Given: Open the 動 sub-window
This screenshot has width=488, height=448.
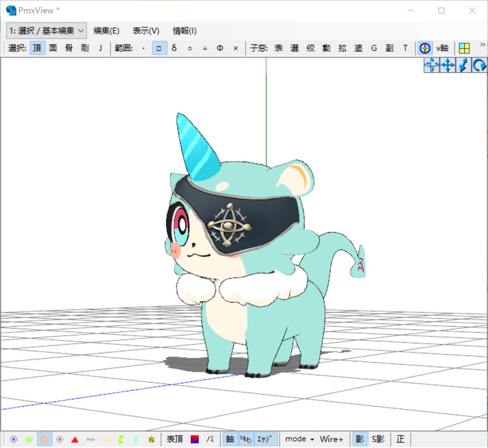Looking at the screenshot, I should pyautogui.click(x=326, y=48).
